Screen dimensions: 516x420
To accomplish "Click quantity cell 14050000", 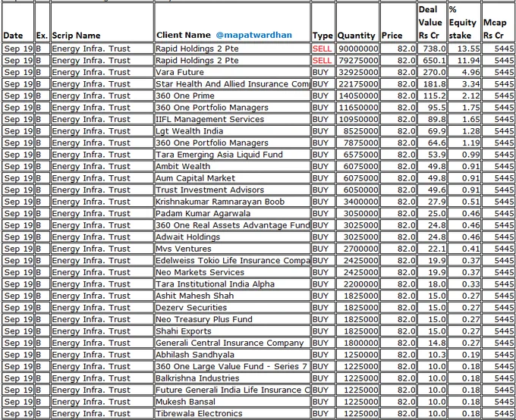I will [x=357, y=96].
